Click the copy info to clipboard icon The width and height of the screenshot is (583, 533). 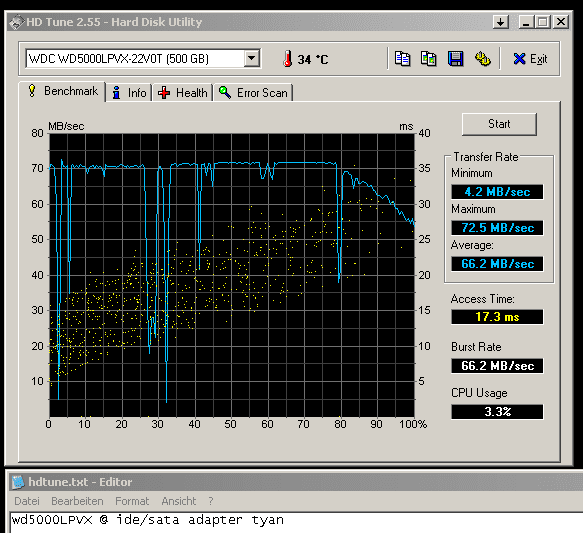(x=402, y=59)
